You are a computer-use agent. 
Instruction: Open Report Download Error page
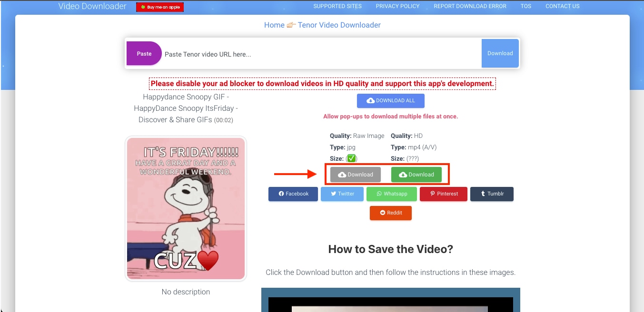tap(470, 6)
